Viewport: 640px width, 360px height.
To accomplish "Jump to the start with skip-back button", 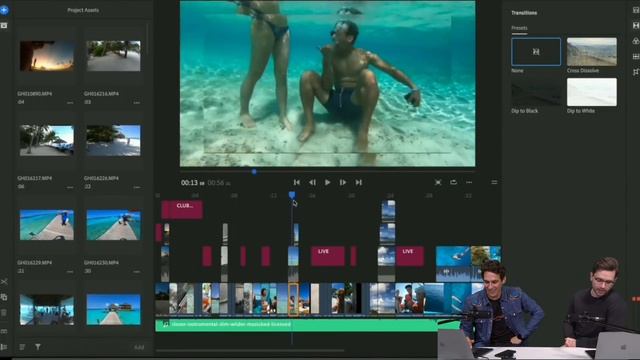I will (x=297, y=182).
